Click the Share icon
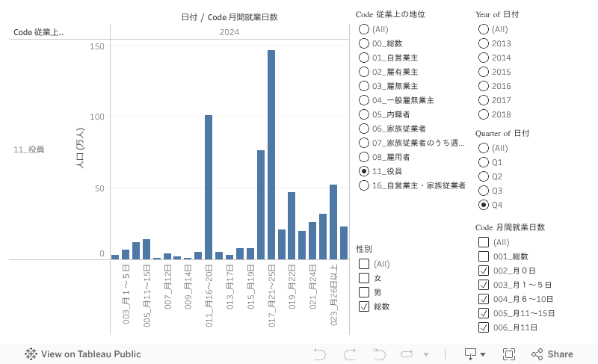 (x=537, y=354)
